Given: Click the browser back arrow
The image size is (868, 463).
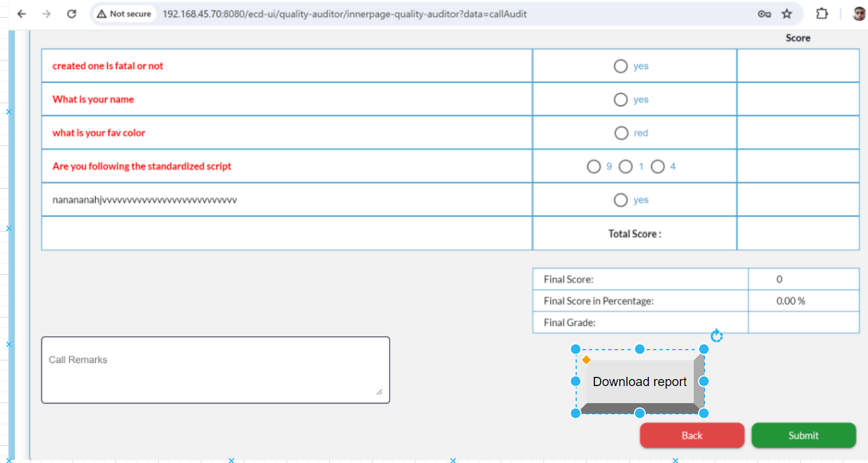Looking at the screenshot, I should click(x=21, y=14).
